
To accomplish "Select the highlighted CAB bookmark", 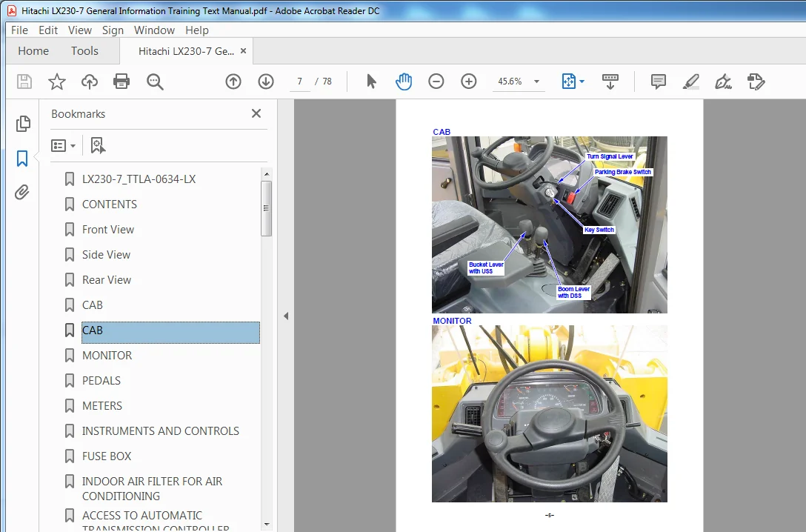I will coord(170,332).
